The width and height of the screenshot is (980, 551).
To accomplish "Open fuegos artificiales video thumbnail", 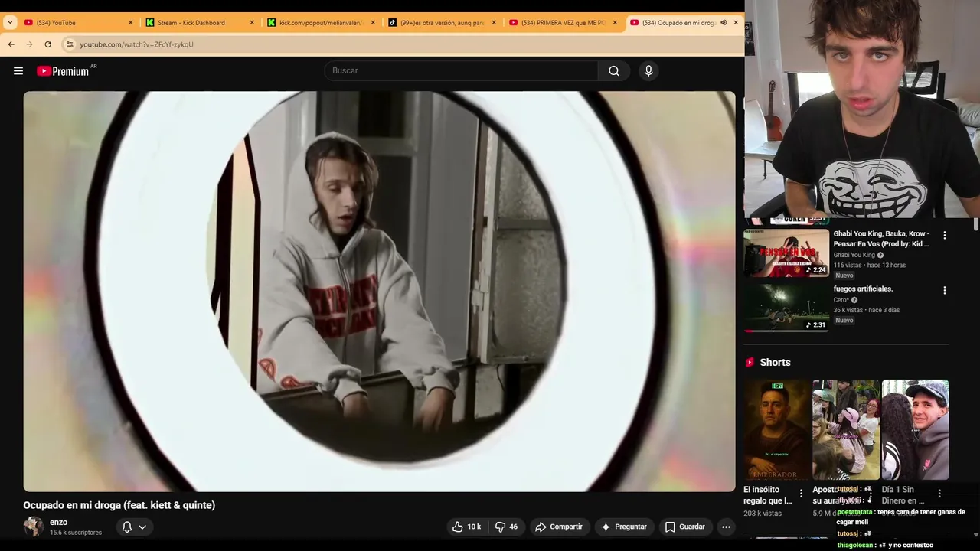I will (786, 308).
